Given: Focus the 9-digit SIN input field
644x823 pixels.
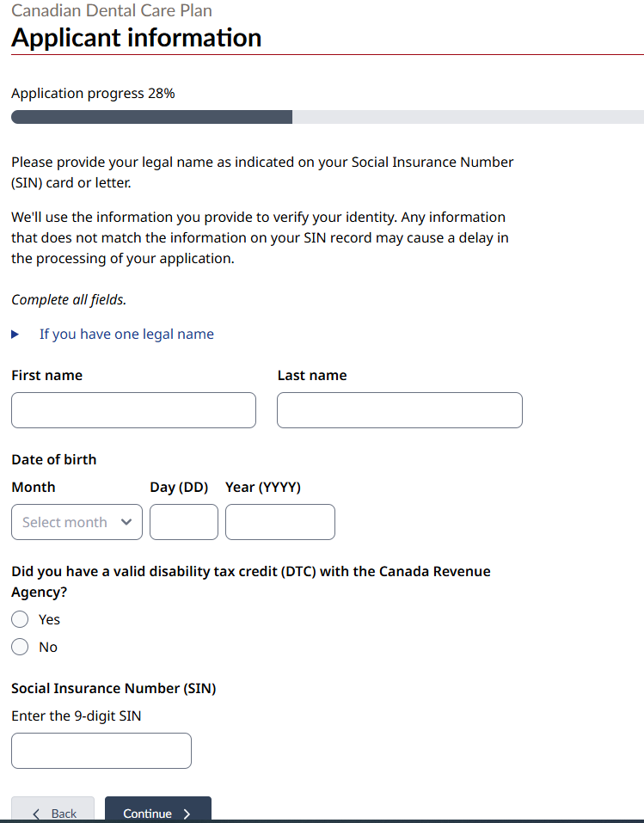Looking at the screenshot, I should (101, 751).
